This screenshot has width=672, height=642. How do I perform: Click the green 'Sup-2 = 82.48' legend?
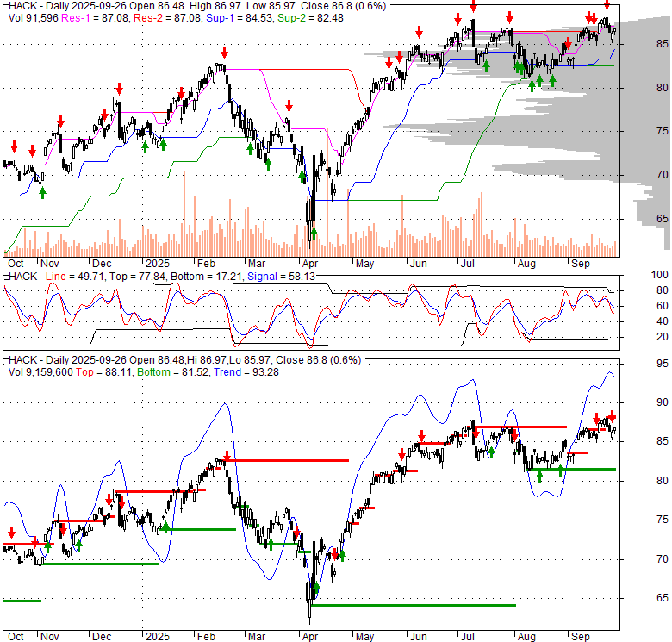point(310,18)
